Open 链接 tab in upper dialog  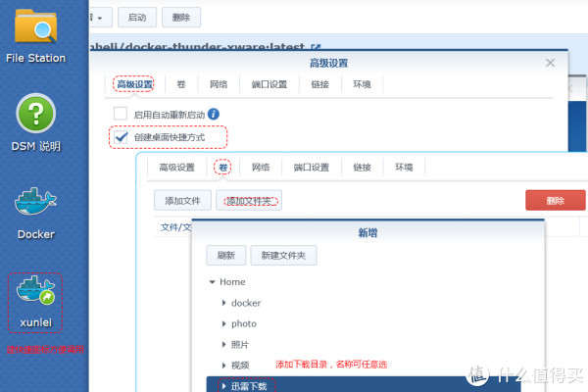pos(320,84)
